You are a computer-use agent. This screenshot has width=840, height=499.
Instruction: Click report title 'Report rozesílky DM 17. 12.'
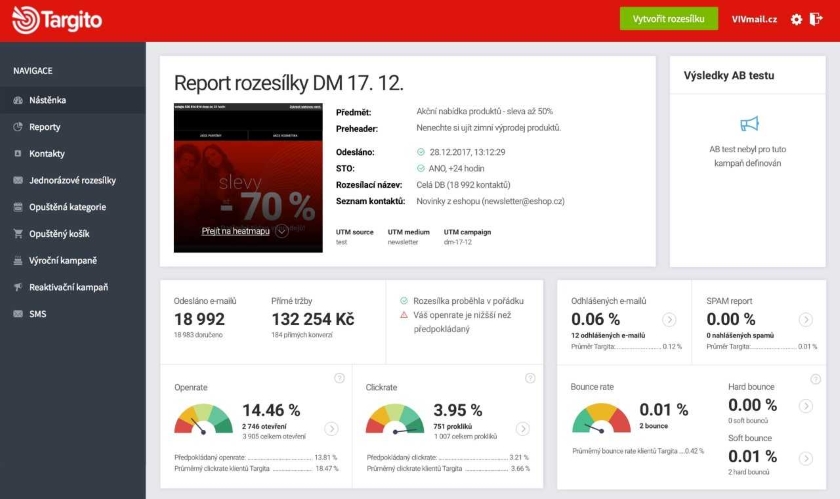[x=289, y=83]
